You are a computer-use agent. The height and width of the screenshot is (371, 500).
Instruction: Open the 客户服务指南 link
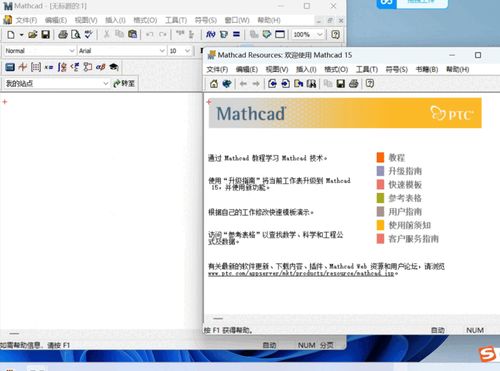414,239
